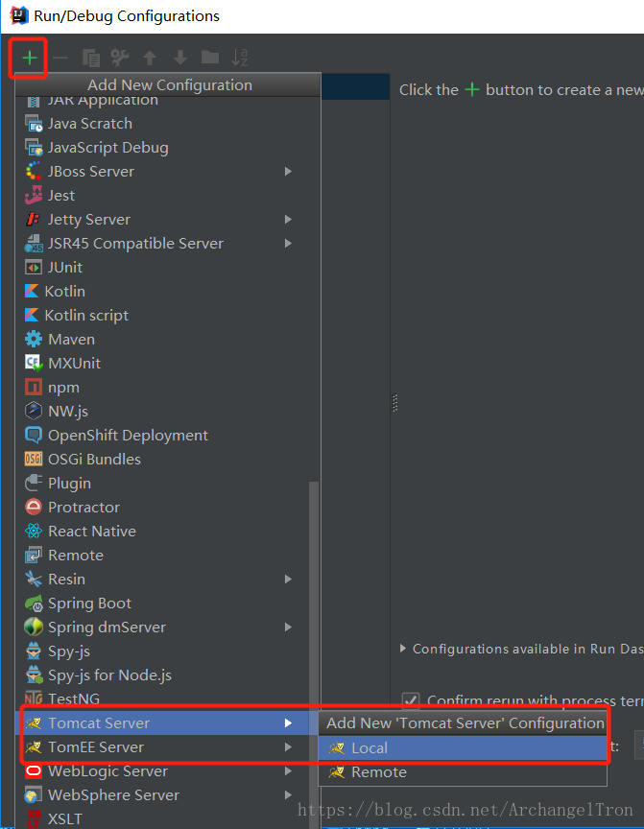Click the Jetty Server icon
The height and width of the screenshot is (829, 644).
(x=34, y=219)
